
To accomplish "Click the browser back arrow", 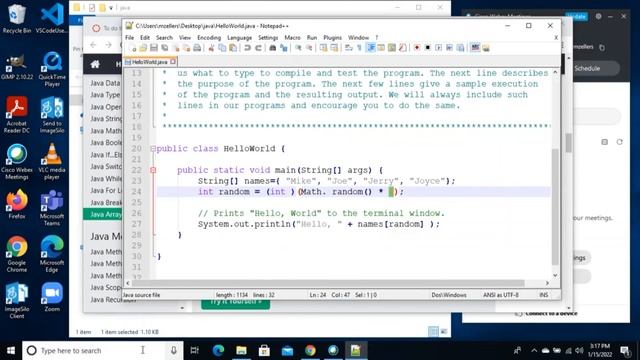I will 93,45.
